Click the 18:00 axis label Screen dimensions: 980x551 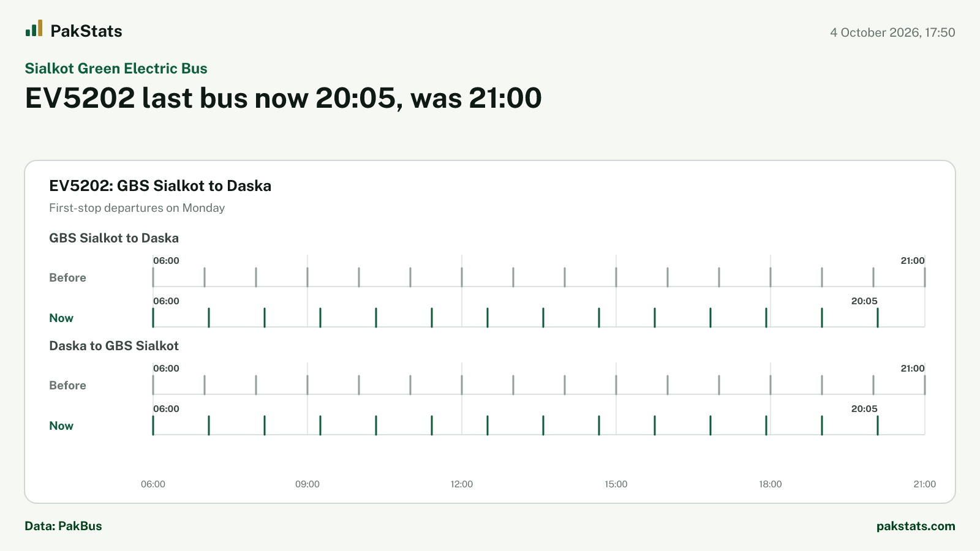(x=771, y=484)
